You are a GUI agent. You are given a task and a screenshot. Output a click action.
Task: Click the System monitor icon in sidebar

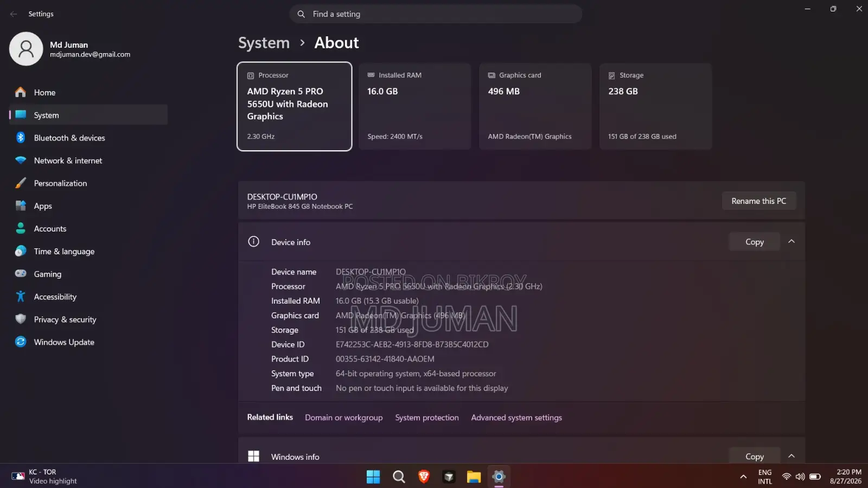click(21, 115)
